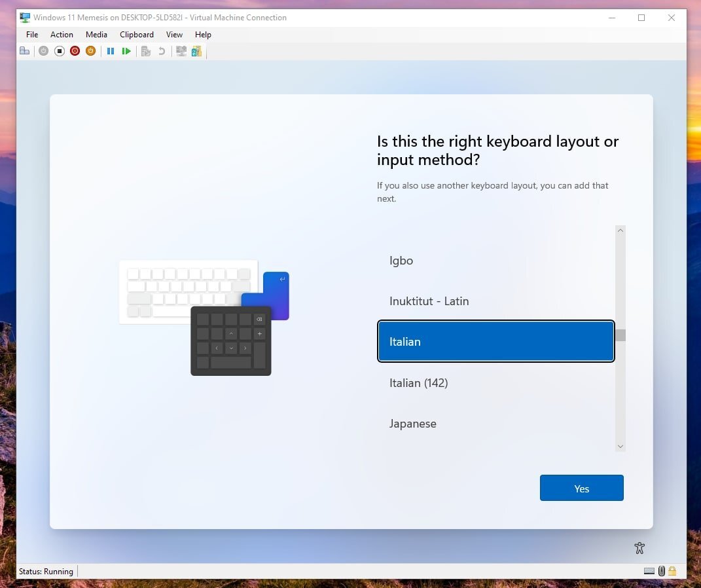Click the Revert checkpoint arrow icon
Image resolution: width=701 pixels, height=588 pixels.
pos(162,51)
